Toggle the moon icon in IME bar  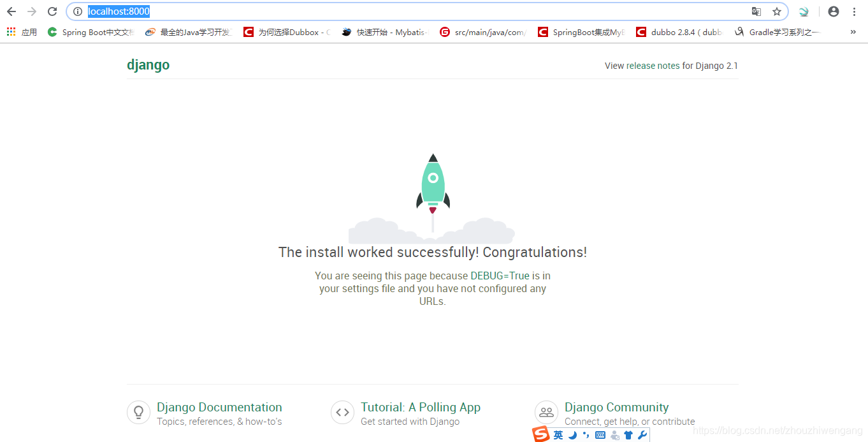coord(572,435)
